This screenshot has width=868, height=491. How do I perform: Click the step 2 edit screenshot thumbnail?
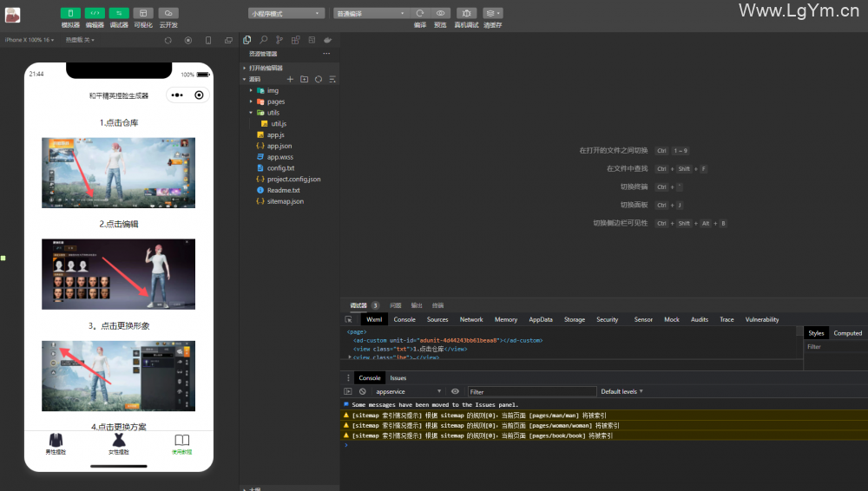118,274
